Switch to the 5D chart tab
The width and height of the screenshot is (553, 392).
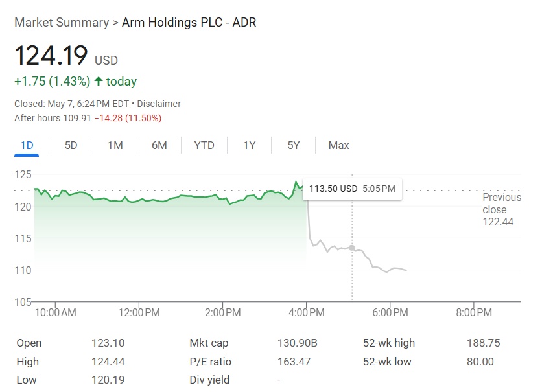(71, 145)
